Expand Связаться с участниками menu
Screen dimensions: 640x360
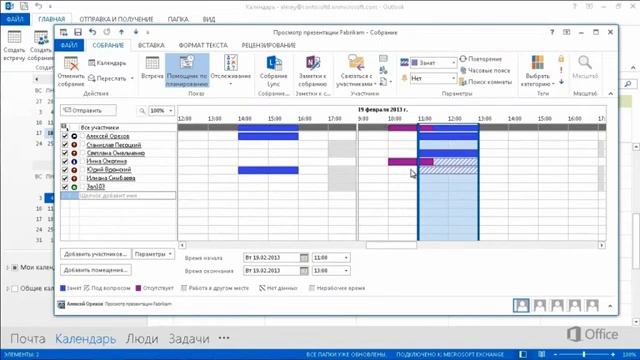[356, 71]
